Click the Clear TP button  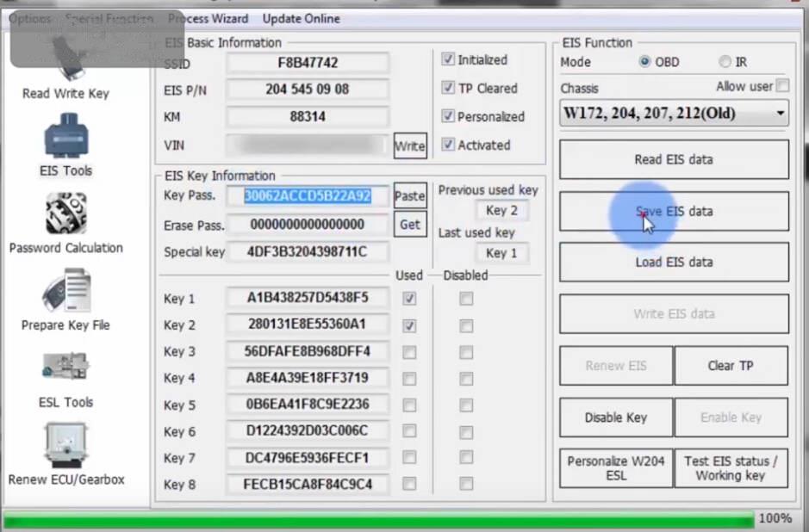point(731,366)
